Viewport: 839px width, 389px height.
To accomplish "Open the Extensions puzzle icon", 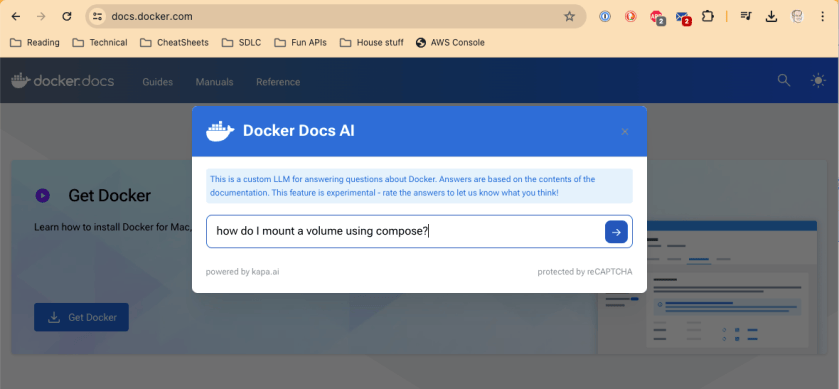I will 707,17.
